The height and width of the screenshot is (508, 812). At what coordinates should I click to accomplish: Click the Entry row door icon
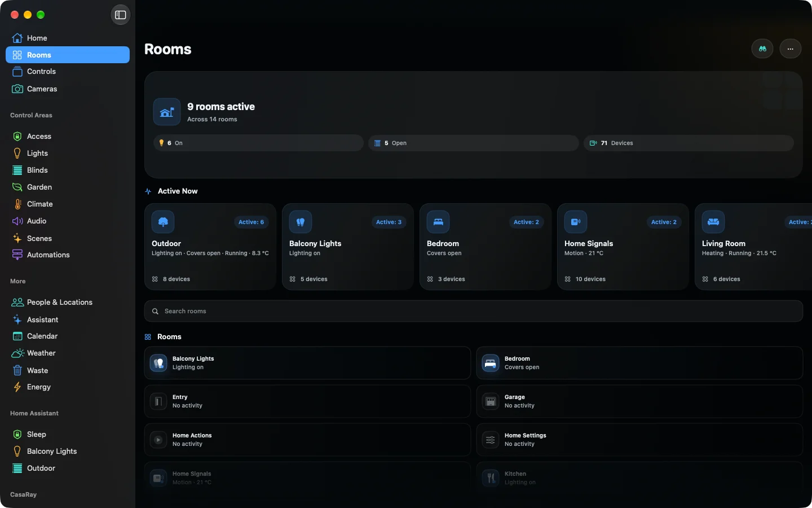tap(158, 401)
